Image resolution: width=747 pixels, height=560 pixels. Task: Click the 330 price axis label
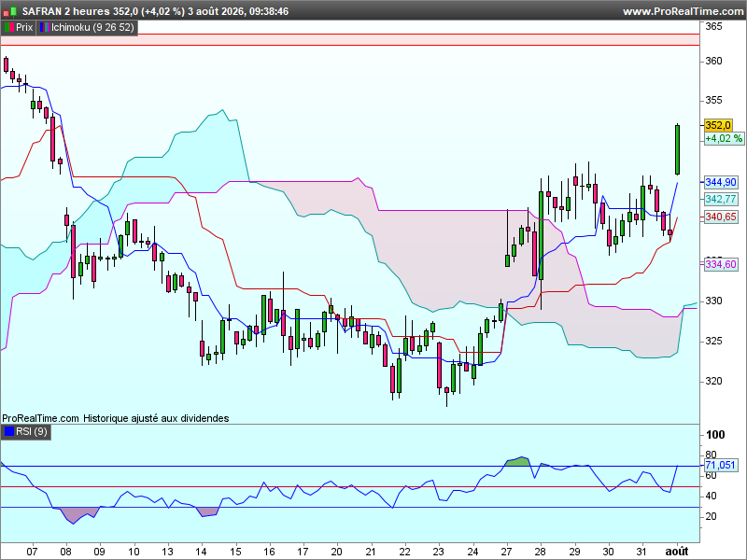click(x=713, y=301)
